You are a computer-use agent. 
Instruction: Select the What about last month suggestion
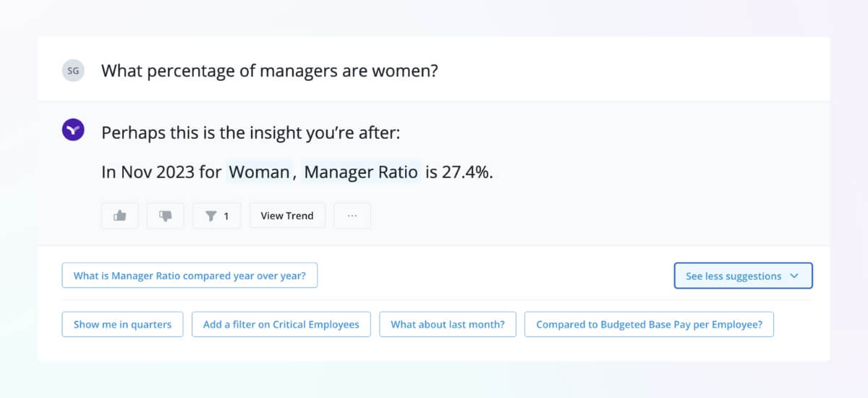click(x=447, y=324)
